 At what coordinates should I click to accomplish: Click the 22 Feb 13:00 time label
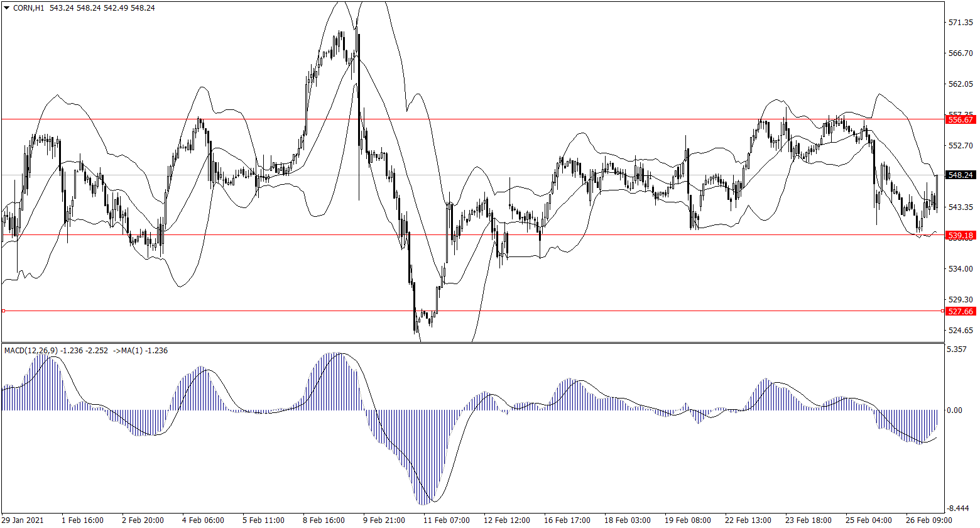(748, 520)
